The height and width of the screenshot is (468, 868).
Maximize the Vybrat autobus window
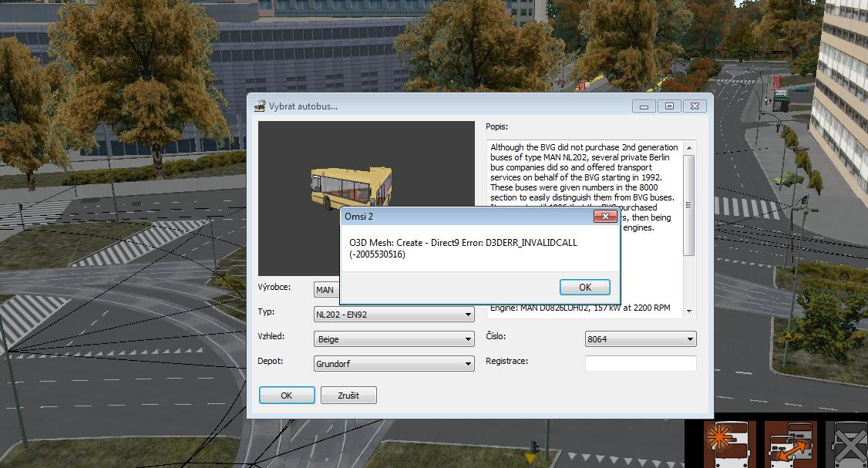click(669, 106)
